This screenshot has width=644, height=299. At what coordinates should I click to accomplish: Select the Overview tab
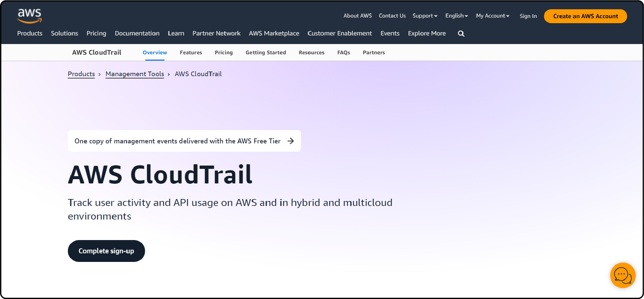point(155,53)
